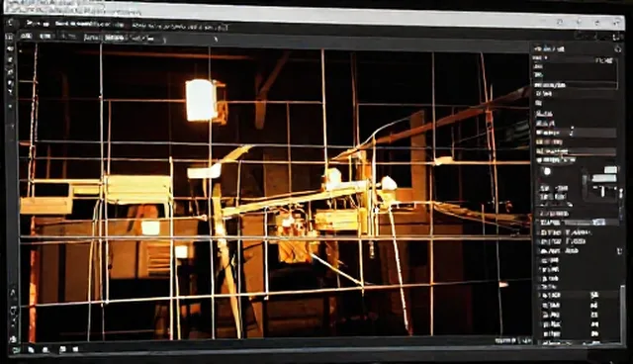Screen dimensions: 633x364
Task: Click the bright white lamp in the viewport
Action: (x=201, y=100)
